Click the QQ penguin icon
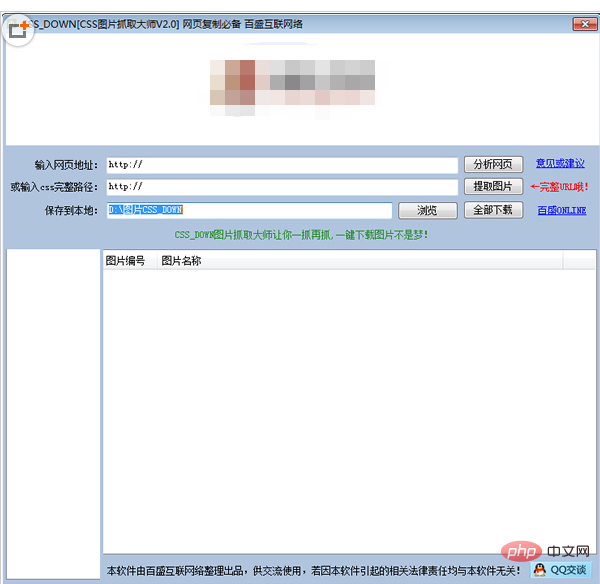The height and width of the screenshot is (584, 600). [540, 570]
